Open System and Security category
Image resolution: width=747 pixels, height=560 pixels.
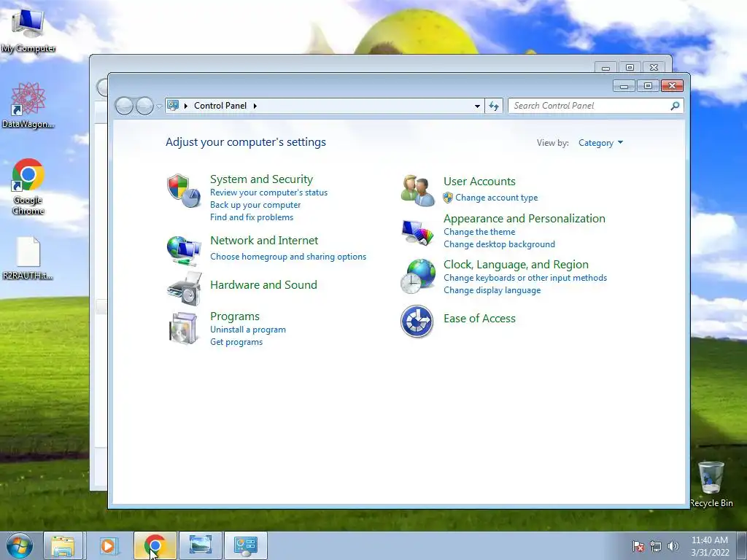coord(262,179)
